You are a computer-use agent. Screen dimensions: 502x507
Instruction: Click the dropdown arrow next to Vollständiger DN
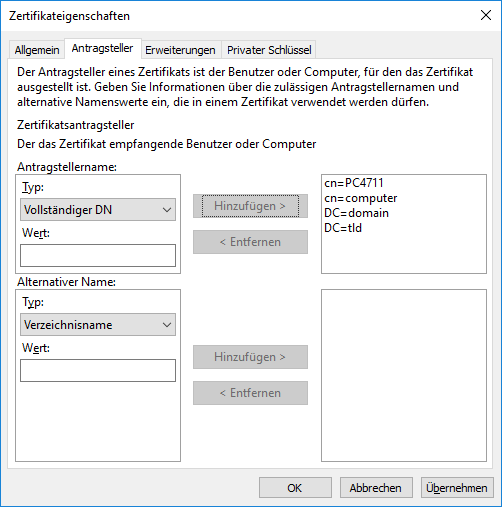[167, 210]
